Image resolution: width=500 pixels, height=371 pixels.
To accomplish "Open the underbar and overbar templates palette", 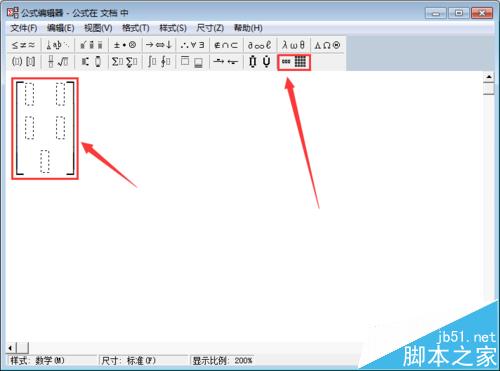I will [x=193, y=62].
